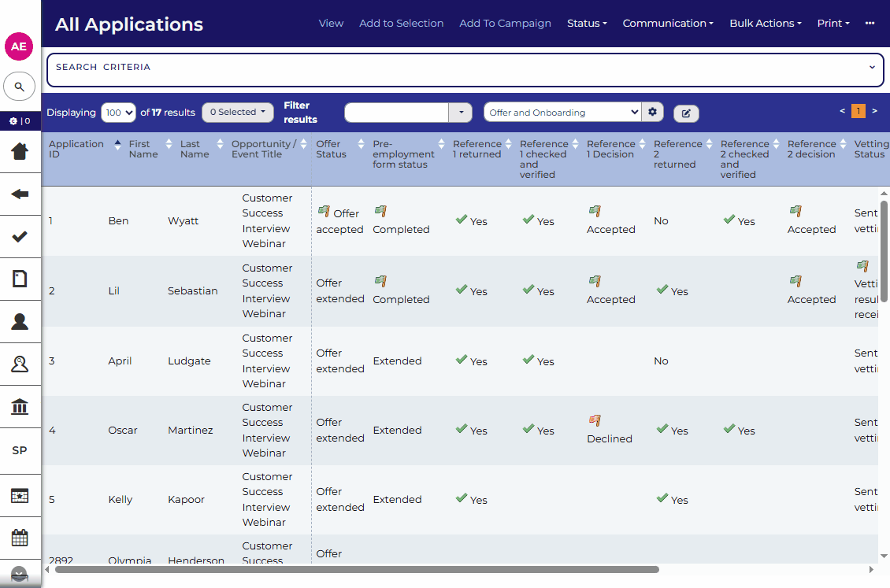Open the 0 Selected dropdown
Image resolution: width=890 pixels, height=588 pixels.
[x=238, y=113]
